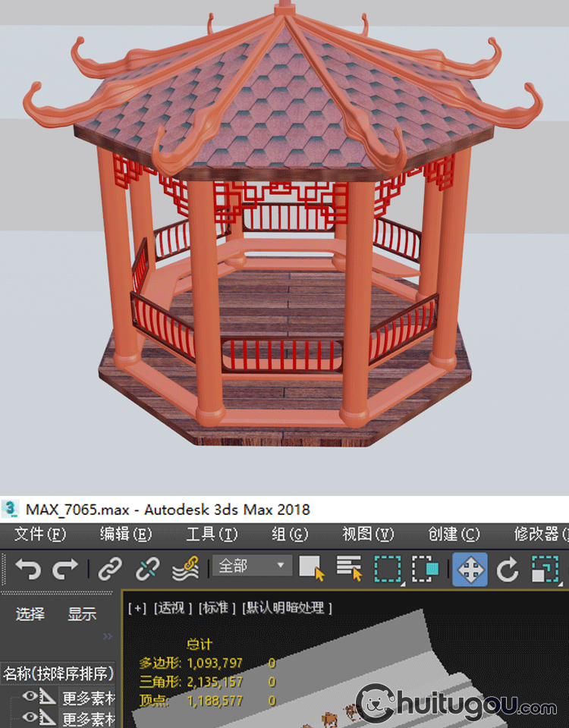Screen dimensions: 569x728
Task: Open the scene explorer 选择 menu
Action: [30, 613]
